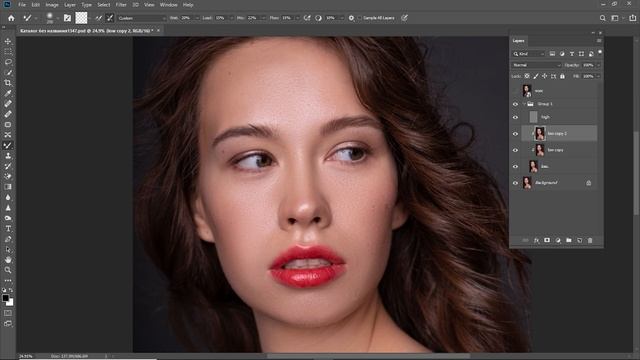Select the Move tool

[8, 41]
